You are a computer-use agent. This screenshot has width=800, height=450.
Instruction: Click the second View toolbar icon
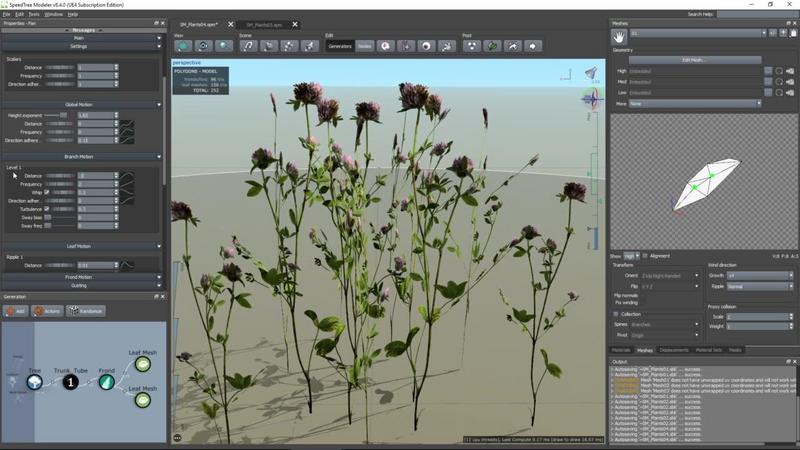point(203,46)
